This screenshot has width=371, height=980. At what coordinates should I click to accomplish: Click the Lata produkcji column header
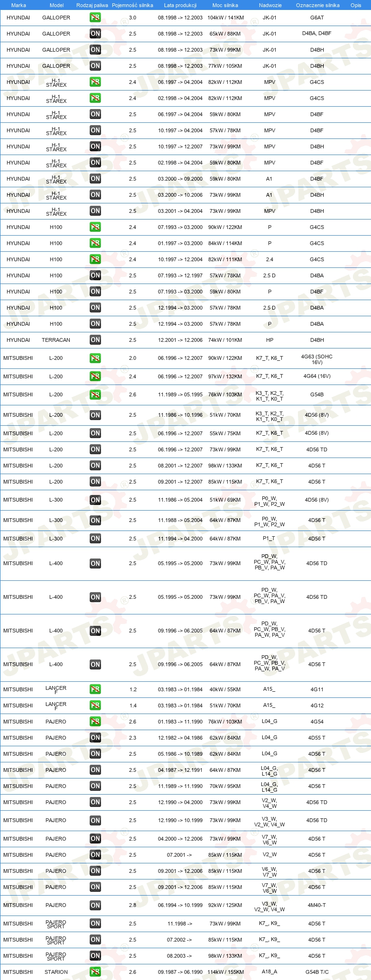(x=180, y=5)
